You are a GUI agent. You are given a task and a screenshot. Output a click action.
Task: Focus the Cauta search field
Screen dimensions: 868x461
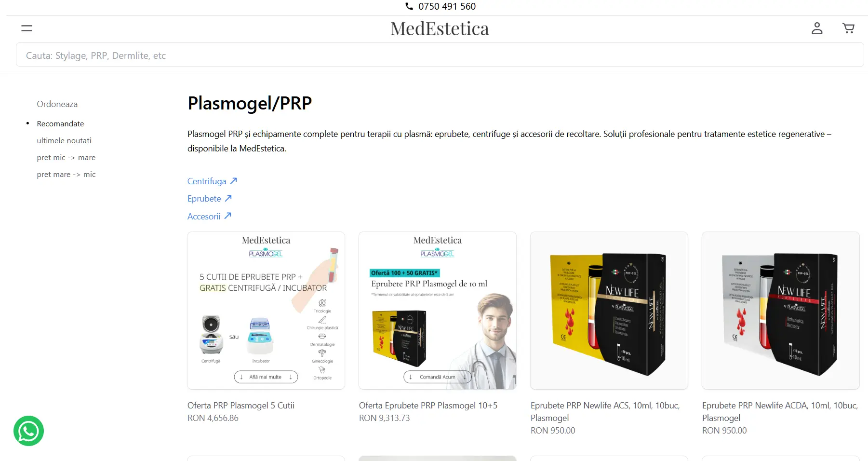440,55
